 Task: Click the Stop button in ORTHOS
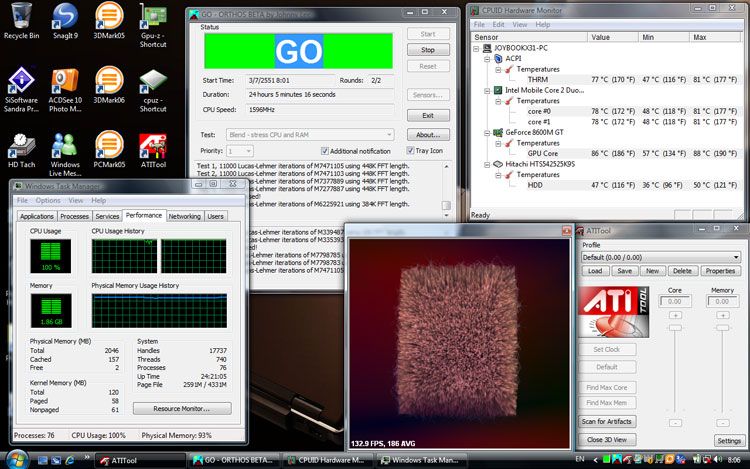click(428, 50)
